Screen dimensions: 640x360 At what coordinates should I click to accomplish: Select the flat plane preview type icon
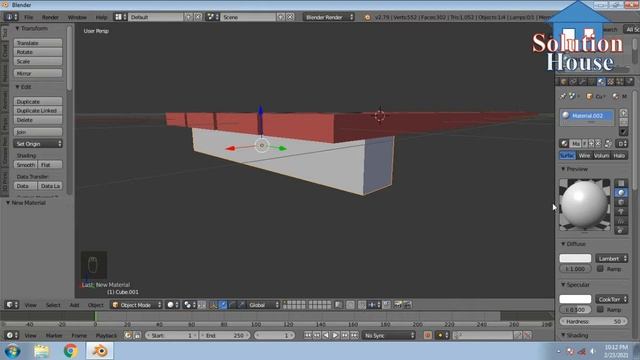click(621, 183)
